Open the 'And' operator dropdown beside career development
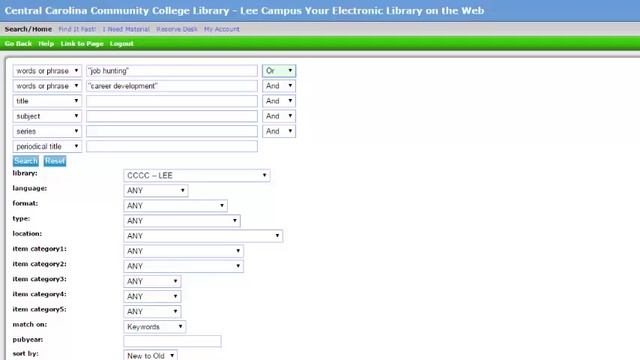640x360 pixels. coord(279,86)
